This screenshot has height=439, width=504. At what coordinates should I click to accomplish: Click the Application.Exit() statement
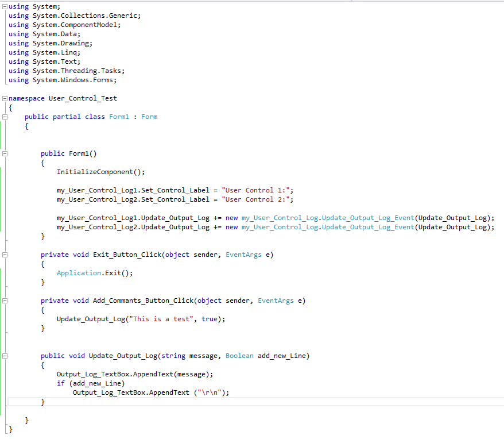pyautogui.click(x=95, y=273)
